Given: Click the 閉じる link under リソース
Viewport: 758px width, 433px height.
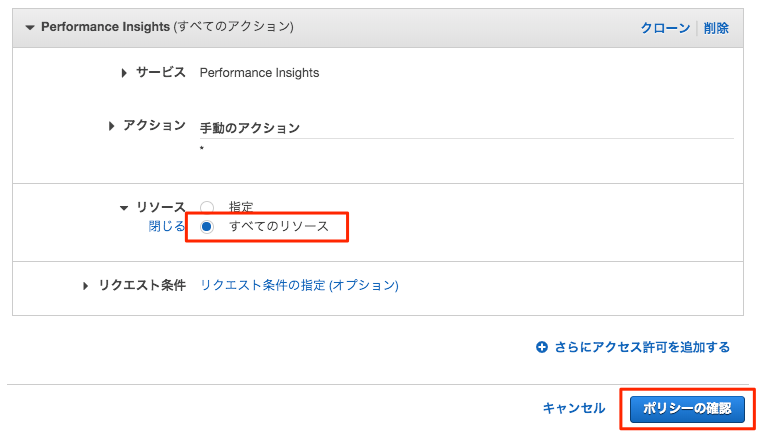Looking at the screenshot, I should click(167, 227).
